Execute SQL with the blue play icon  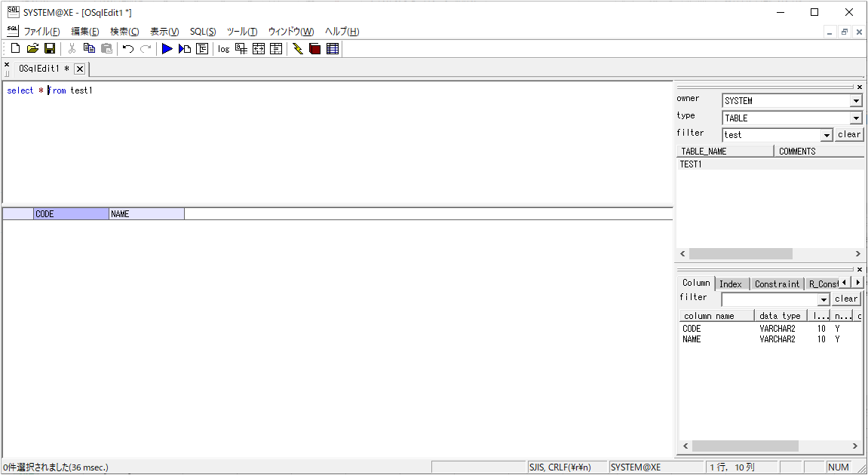[167, 49]
